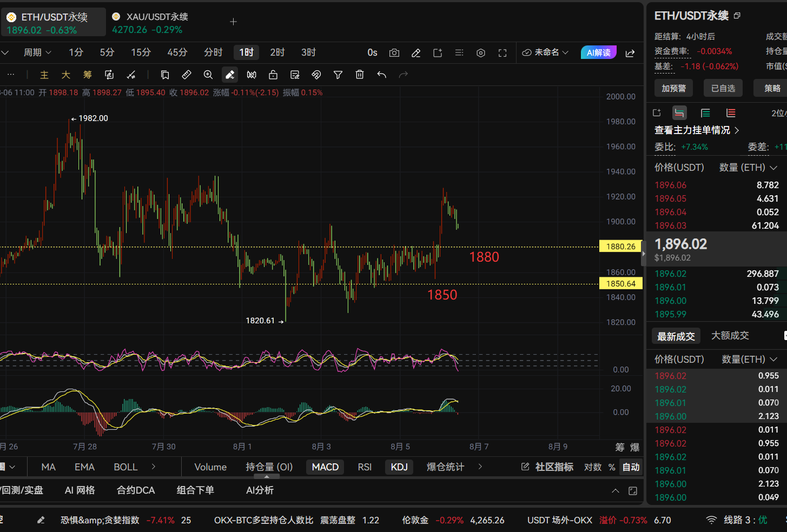Select the 1850.64 price line label
This screenshot has height=532, width=787.
(620, 284)
